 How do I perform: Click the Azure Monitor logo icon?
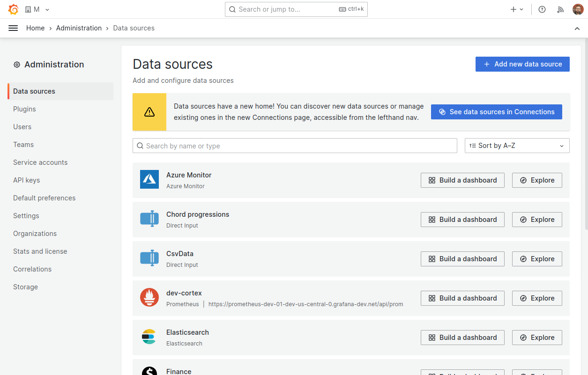pos(149,179)
